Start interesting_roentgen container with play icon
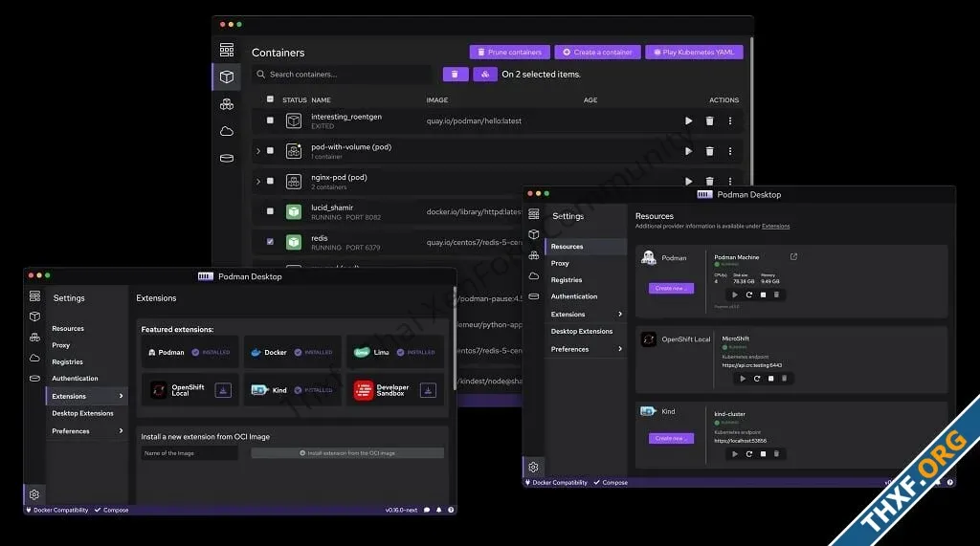 pos(688,121)
